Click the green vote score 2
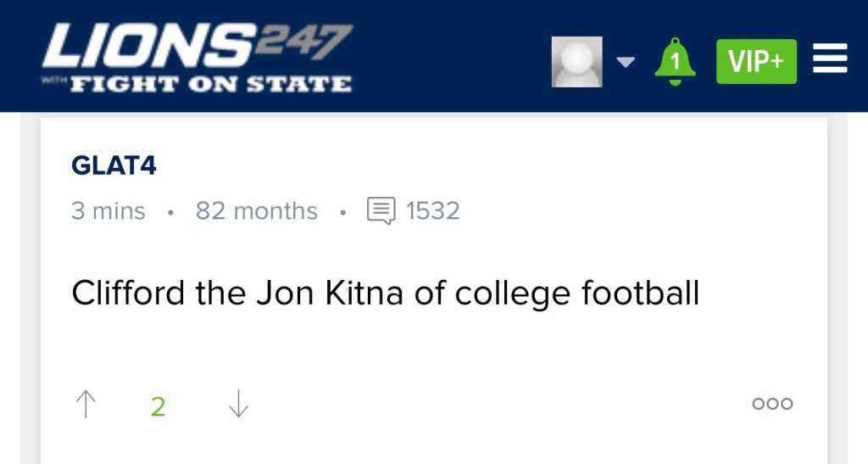The width and height of the screenshot is (868, 464). pyautogui.click(x=158, y=407)
